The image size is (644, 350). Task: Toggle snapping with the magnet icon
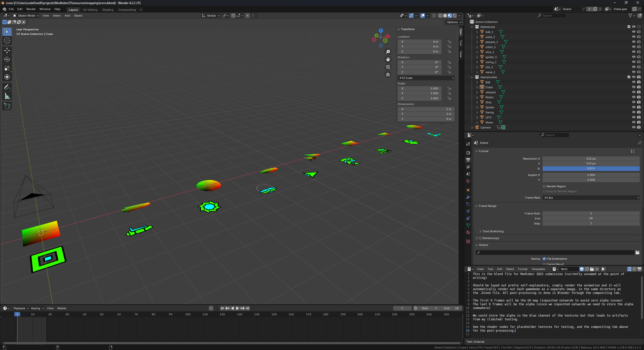[x=233, y=16]
